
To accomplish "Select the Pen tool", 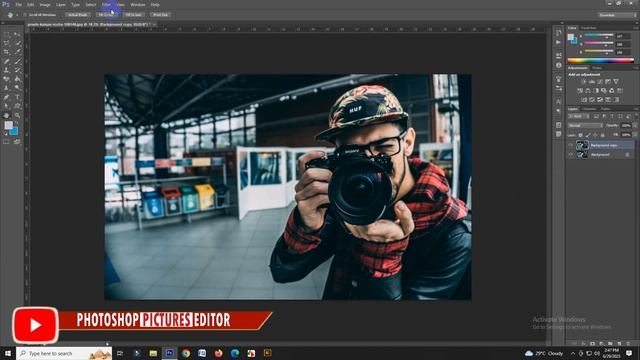I will tap(7, 97).
